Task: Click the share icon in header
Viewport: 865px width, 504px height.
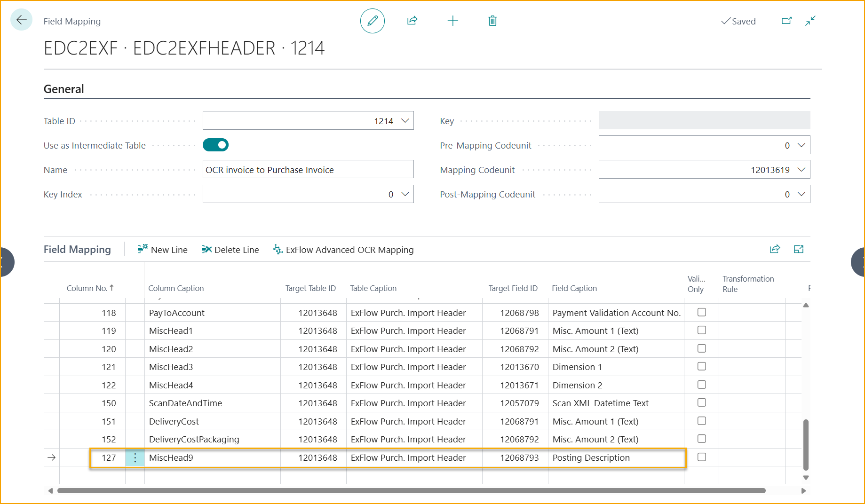Action: (412, 21)
